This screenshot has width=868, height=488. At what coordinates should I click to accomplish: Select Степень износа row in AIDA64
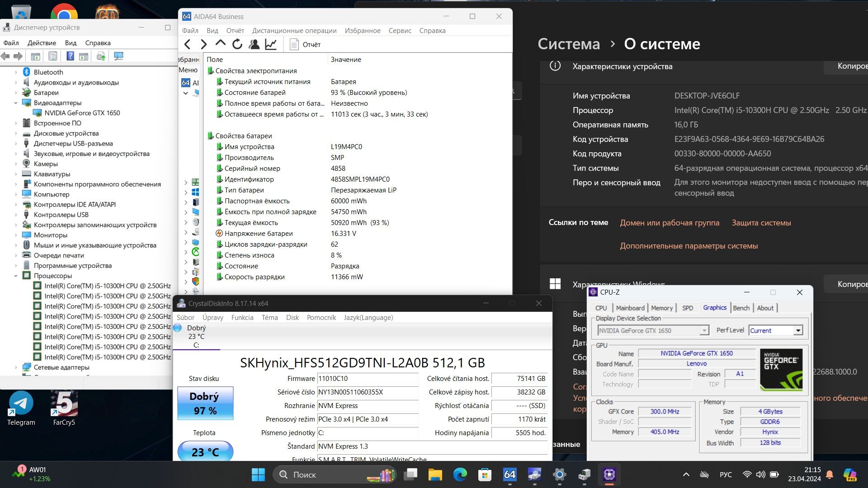tap(357, 255)
